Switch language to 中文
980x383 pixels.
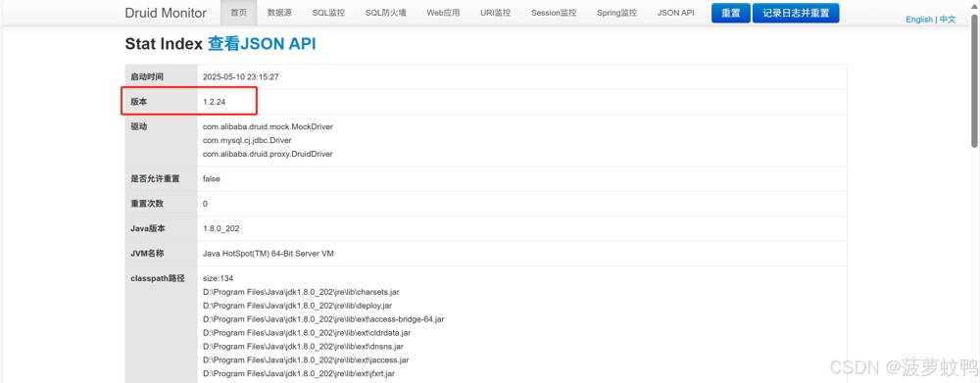pyautogui.click(x=948, y=20)
